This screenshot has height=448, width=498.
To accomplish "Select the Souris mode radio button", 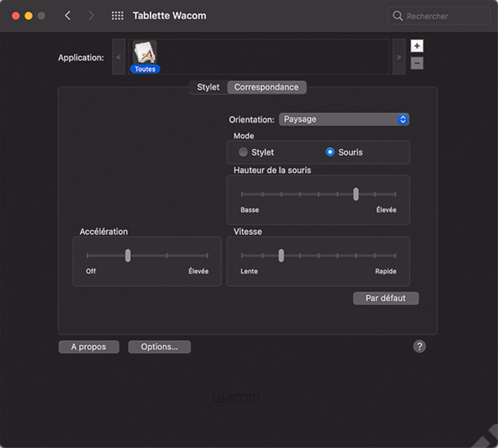I will 330,152.
